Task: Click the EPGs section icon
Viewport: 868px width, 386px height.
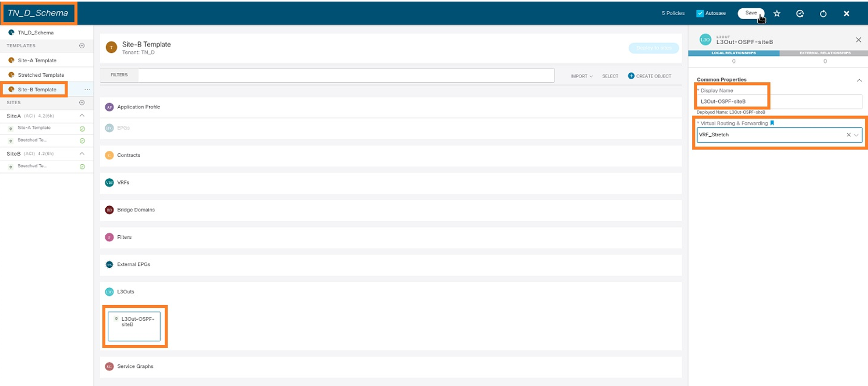Action: pos(109,128)
